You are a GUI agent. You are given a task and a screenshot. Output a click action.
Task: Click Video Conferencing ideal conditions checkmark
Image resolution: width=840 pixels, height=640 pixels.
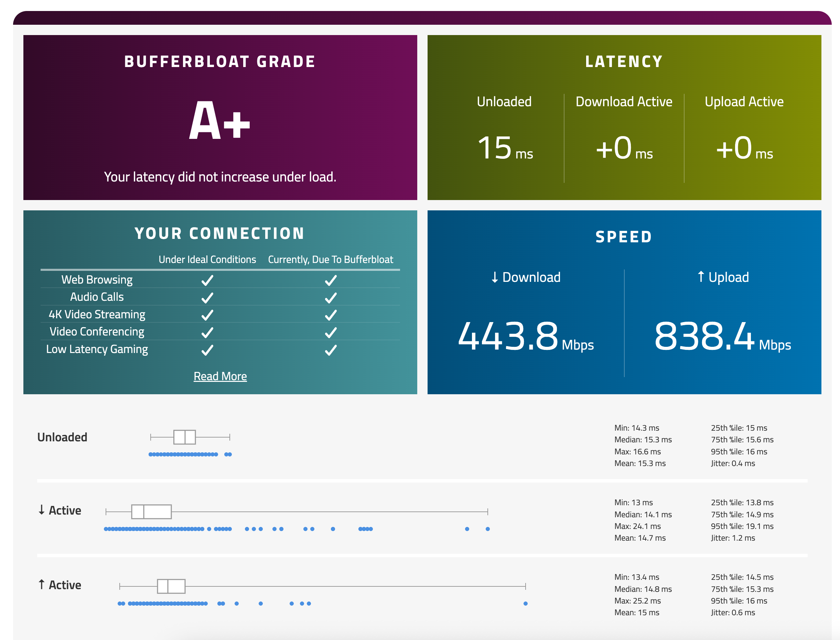[207, 333]
